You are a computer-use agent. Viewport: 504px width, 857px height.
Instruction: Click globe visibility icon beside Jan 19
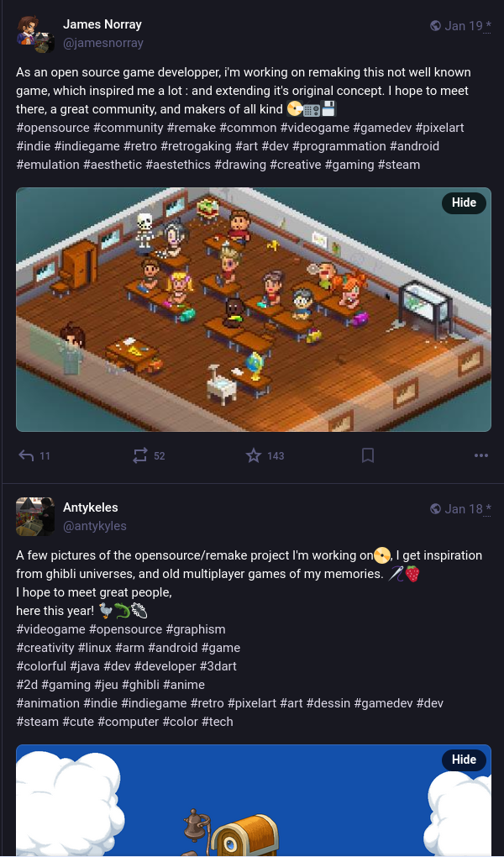(436, 26)
